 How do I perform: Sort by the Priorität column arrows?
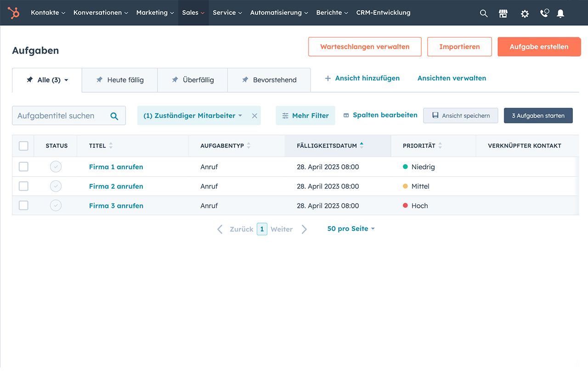click(x=440, y=145)
